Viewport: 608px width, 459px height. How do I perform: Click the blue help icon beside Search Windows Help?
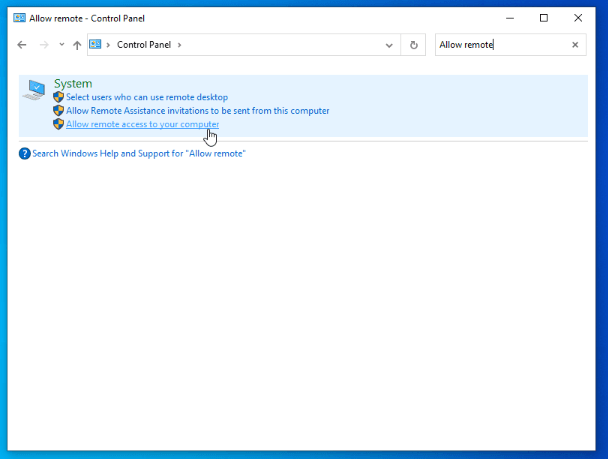[x=25, y=153]
